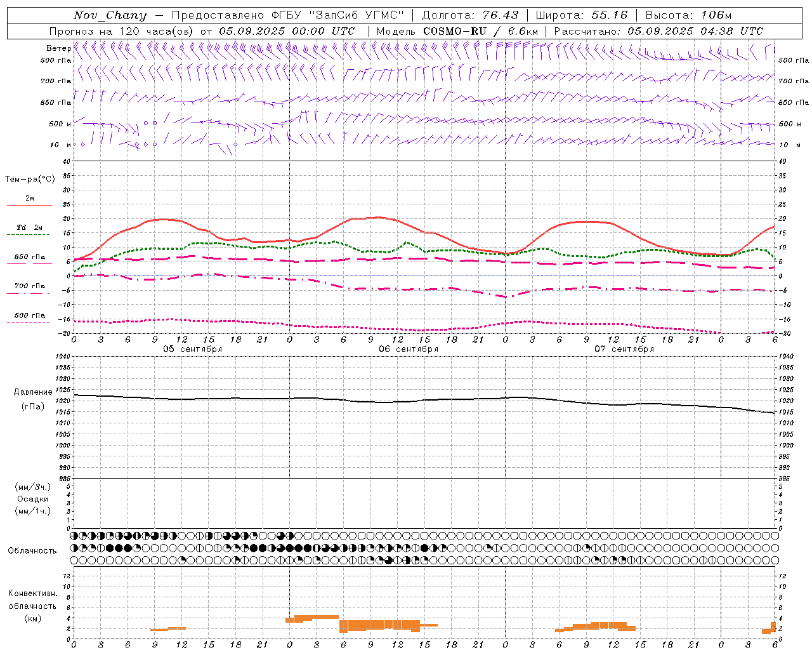Screen dimensions: 812x650
Task: Click the Модель COSMO-RU / 6.6км label
Action: pos(457,31)
